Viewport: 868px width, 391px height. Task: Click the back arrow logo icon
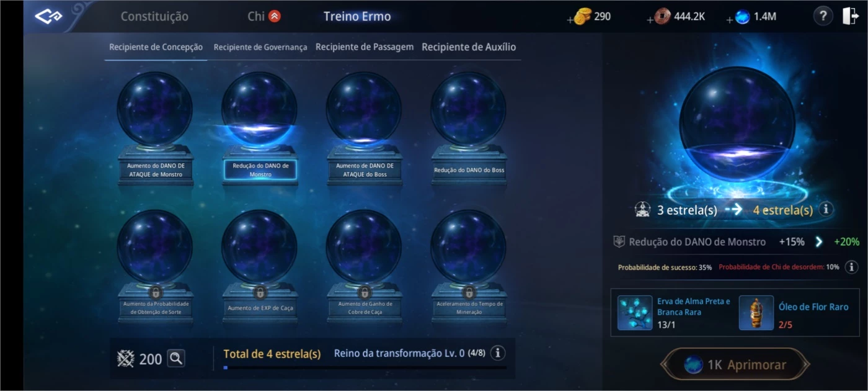coord(48,17)
